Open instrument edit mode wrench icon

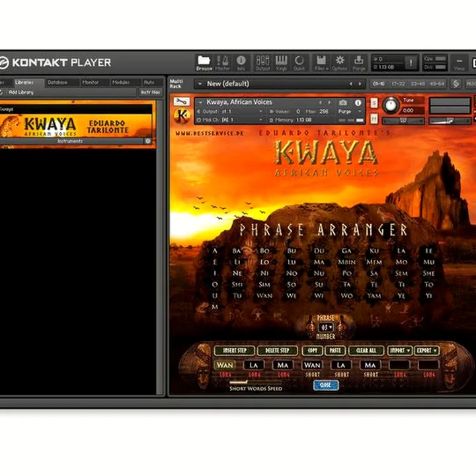point(182,101)
